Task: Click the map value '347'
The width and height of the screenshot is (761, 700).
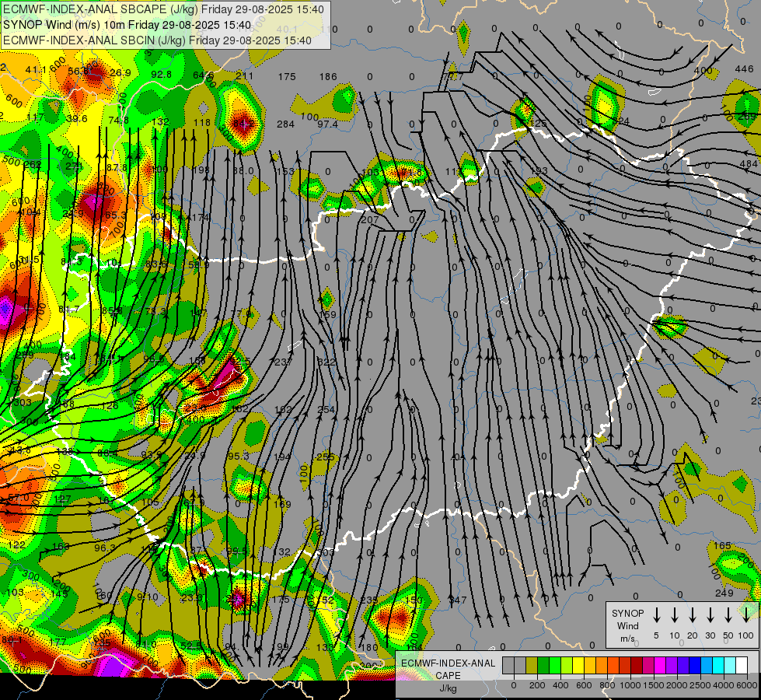Action: pos(458,600)
